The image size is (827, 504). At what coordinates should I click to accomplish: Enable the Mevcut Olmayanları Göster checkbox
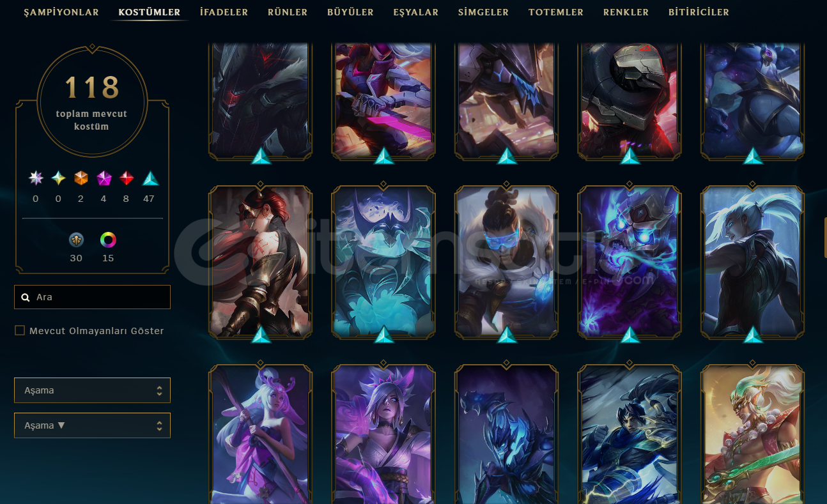click(x=20, y=330)
